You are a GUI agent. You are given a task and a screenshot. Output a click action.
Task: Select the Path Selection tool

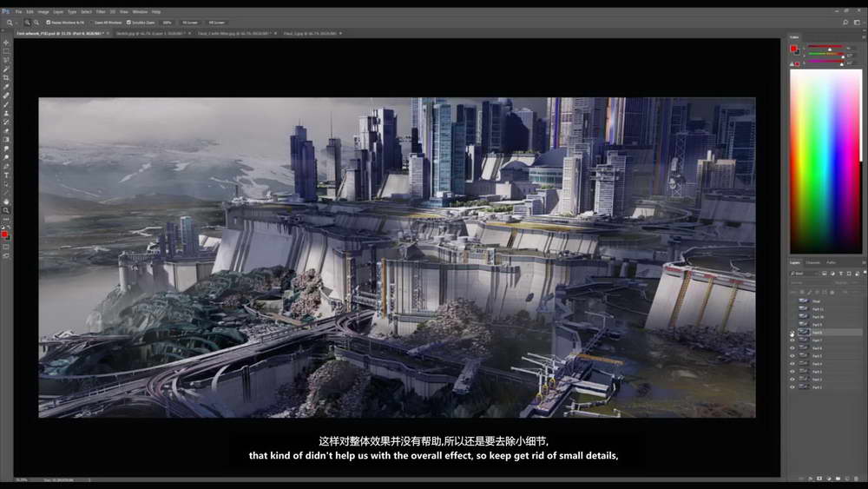[6, 183]
